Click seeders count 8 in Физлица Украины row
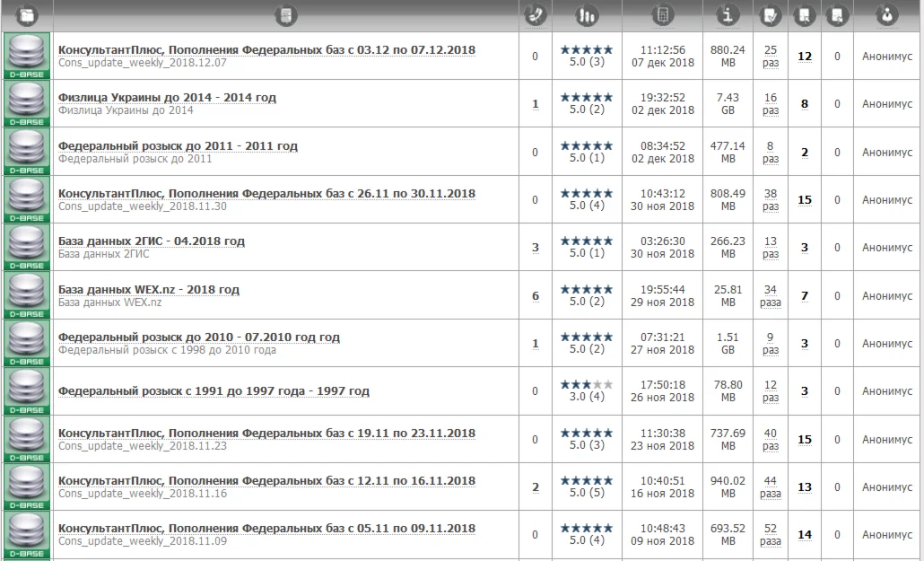 (x=805, y=104)
